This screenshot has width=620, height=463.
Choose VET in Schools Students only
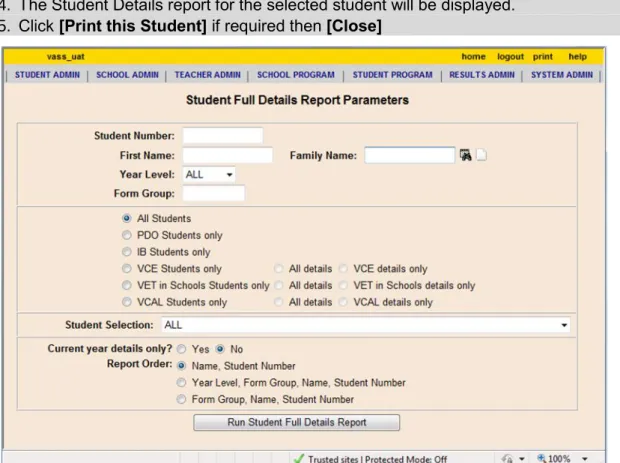pyautogui.click(x=127, y=285)
